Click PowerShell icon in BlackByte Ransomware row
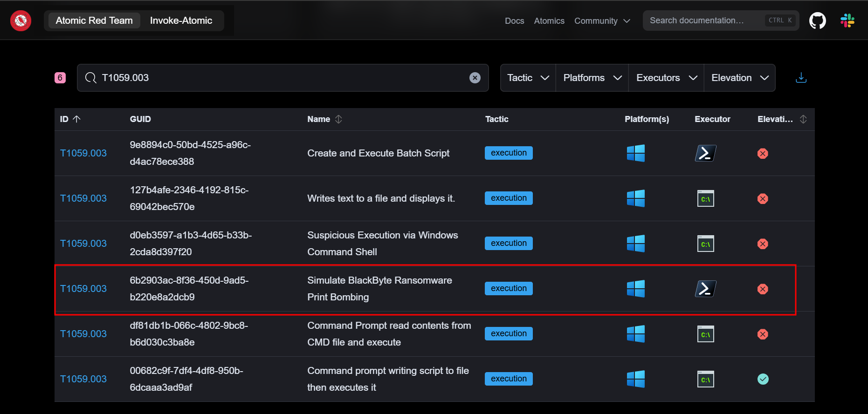The width and height of the screenshot is (868, 414). (x=705, y=289)
